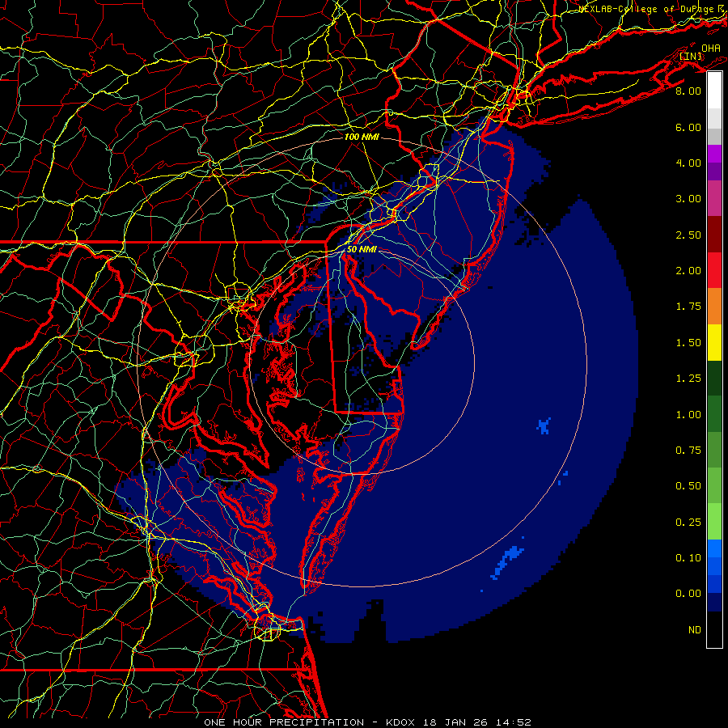Click the 0.25 legend value
Image resolution: width=728 pixels, height=728 pixels.
(688, 523)
